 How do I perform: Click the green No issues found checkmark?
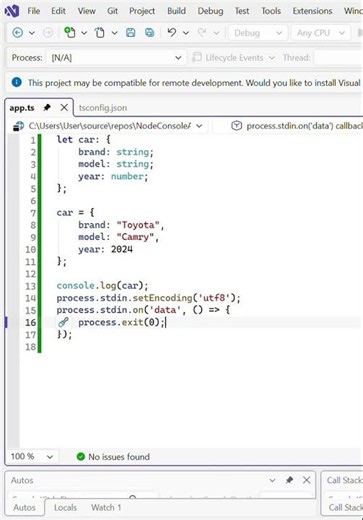(x=81, y=456)
